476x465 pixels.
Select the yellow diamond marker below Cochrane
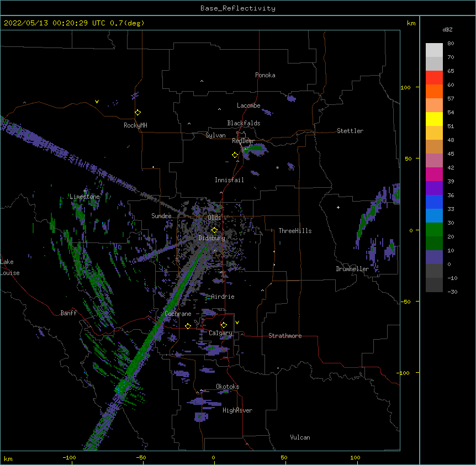[188, 326]
